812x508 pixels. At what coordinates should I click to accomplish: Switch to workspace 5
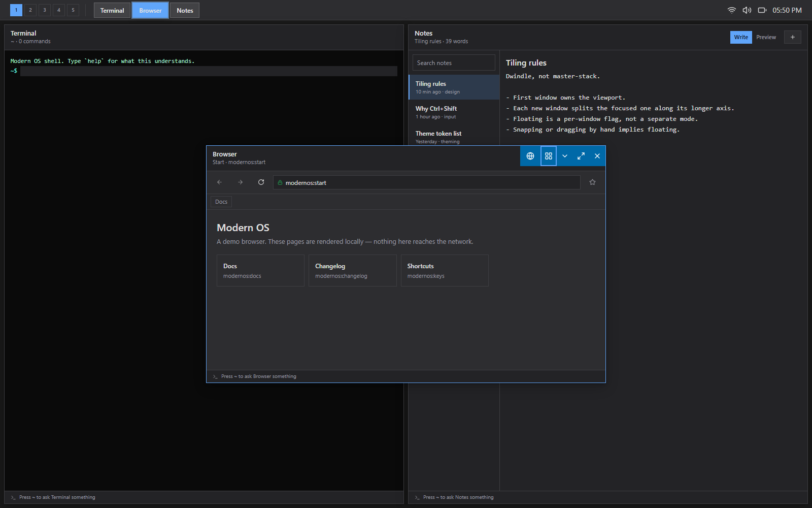coord(73,10)
